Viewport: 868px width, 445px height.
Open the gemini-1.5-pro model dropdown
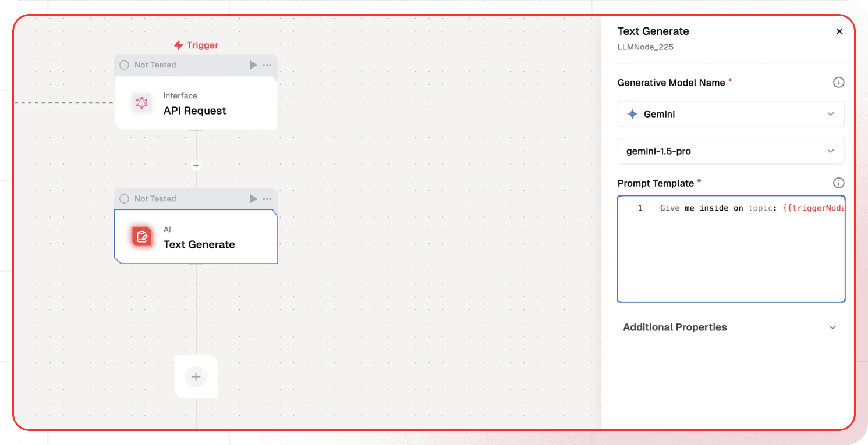point(731,151)
